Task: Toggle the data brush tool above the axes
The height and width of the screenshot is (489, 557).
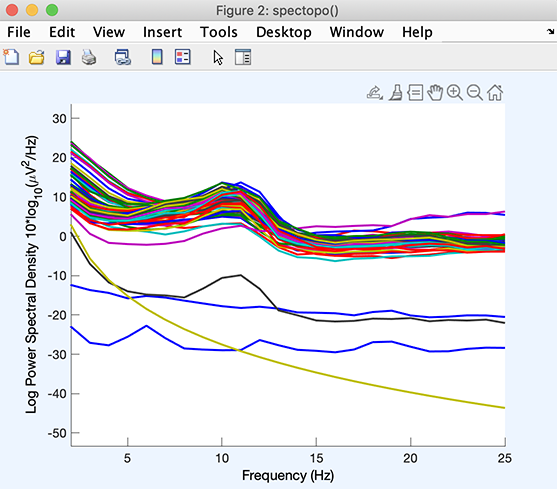Action: (395, 93)
